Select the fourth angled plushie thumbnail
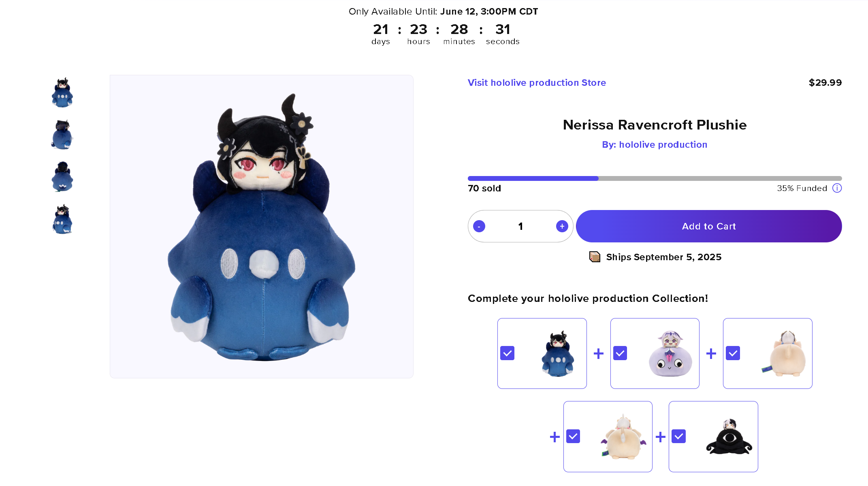Viewport: 868px width, 486px height. [62, 219]
